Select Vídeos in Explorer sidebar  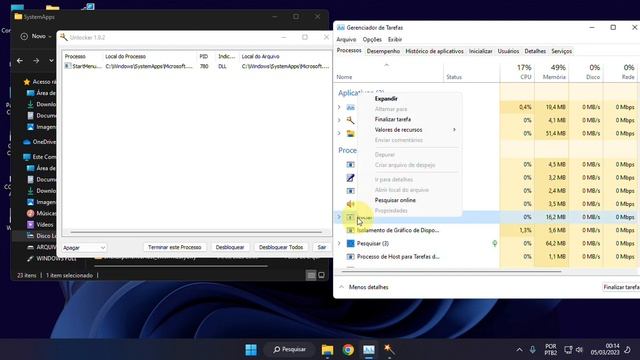click(x=40, y=224)
